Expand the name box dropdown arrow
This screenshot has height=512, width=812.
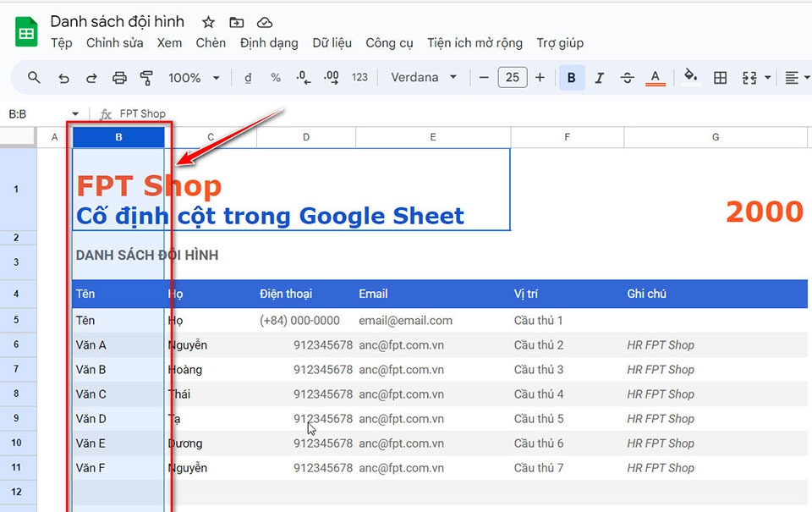(x=75, y=114)
